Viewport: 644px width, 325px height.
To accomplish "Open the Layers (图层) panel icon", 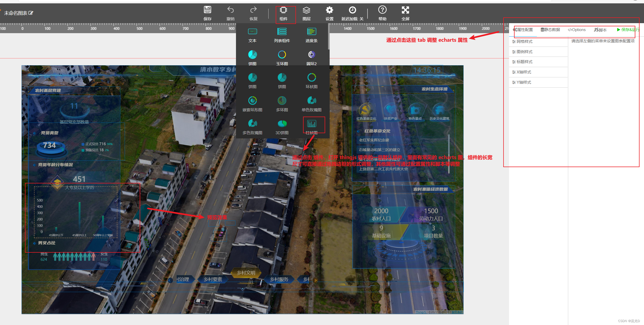I will tap(306, 10).
